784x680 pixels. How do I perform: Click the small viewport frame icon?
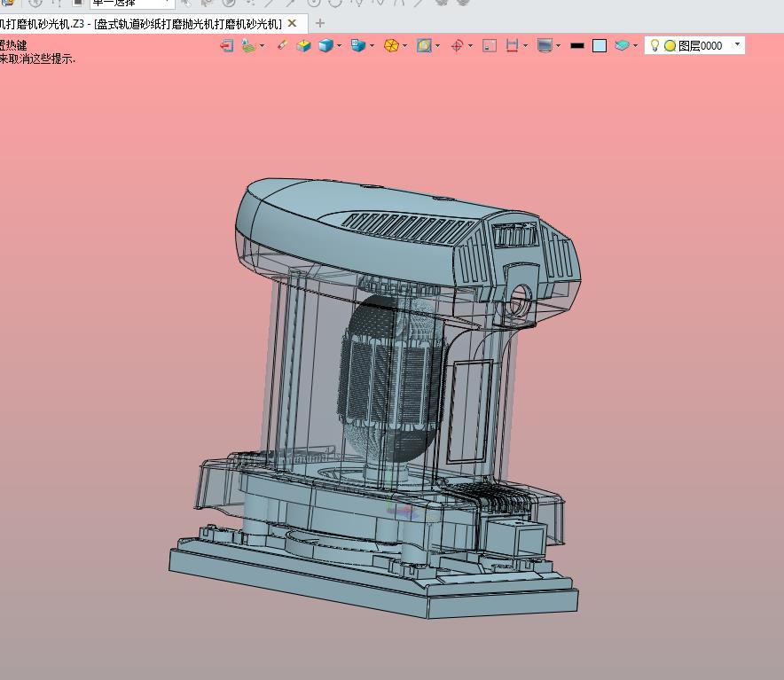click(x=490, y=46)
